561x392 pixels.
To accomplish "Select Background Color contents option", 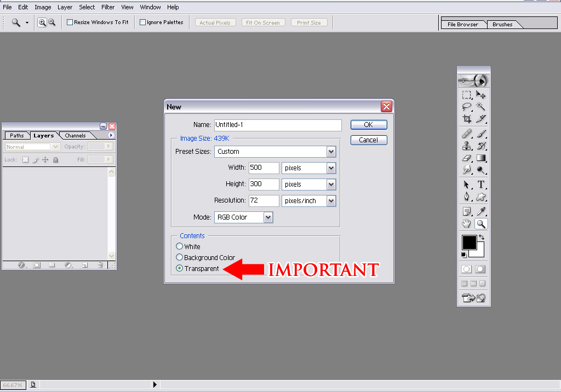I will pyautogui.click(x=179, y=257).
